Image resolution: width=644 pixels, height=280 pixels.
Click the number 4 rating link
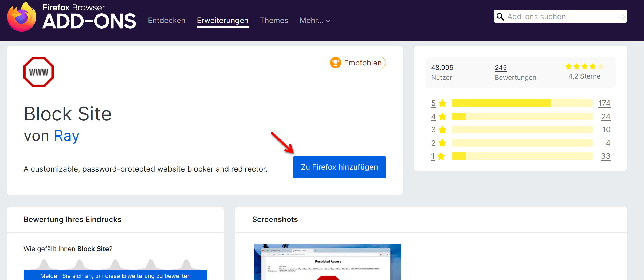(433, 116)
